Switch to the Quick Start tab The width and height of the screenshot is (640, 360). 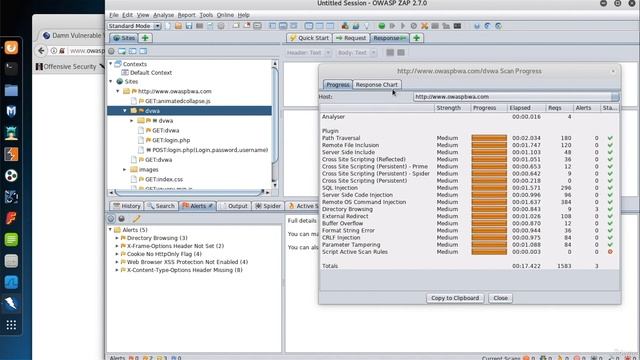[309, 38]
